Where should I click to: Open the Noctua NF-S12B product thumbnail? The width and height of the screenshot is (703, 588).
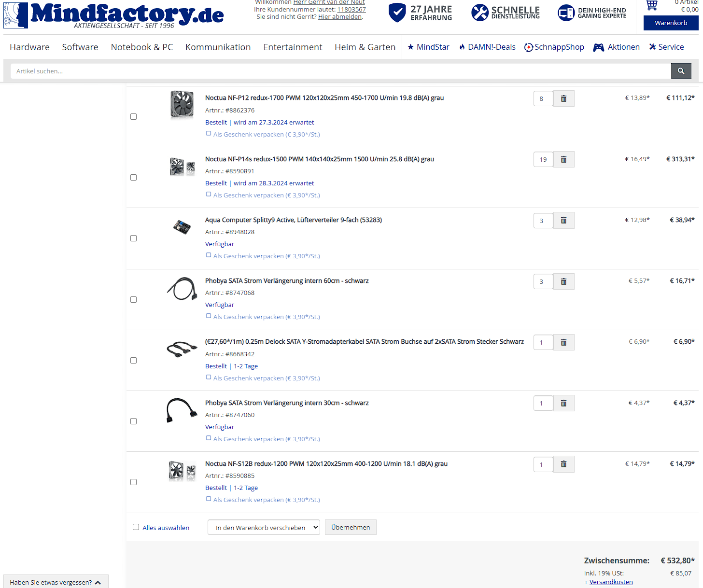(182, 471)
